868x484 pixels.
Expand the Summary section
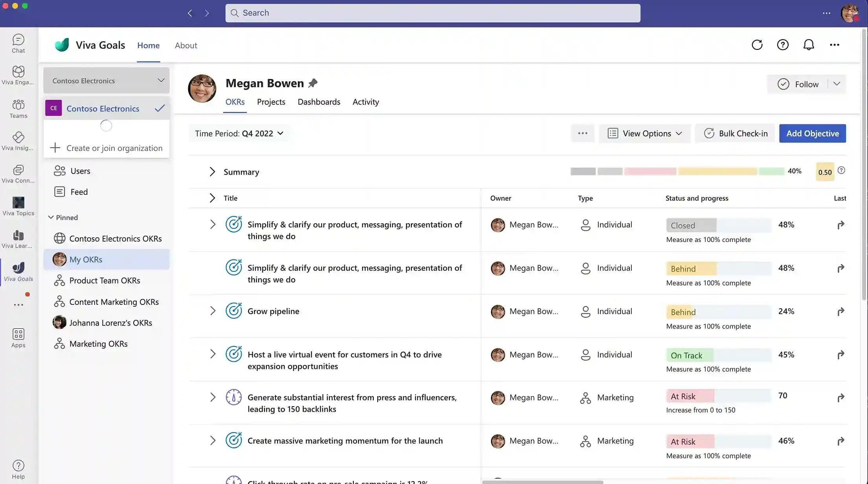(212, 172)
